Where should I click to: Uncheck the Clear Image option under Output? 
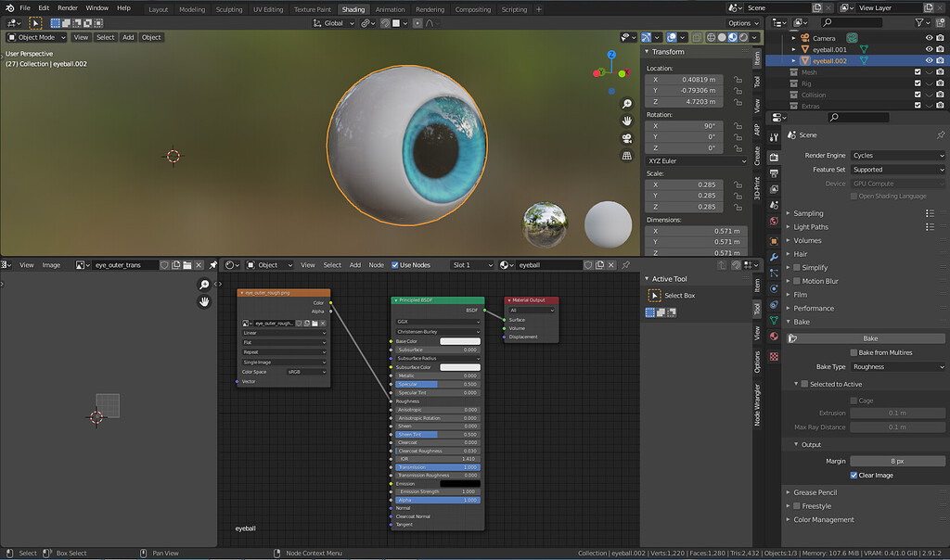tap(854, 475)
